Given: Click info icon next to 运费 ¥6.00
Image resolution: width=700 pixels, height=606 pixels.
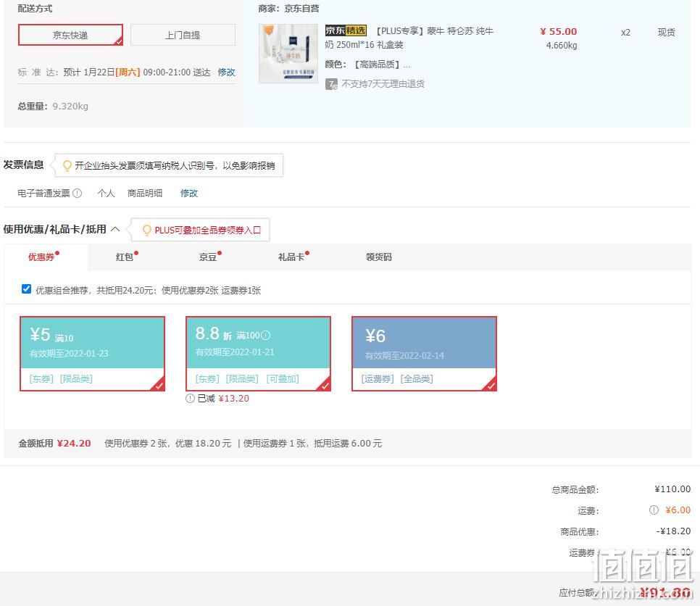Looking at the screenshot, I should (654, 510).
